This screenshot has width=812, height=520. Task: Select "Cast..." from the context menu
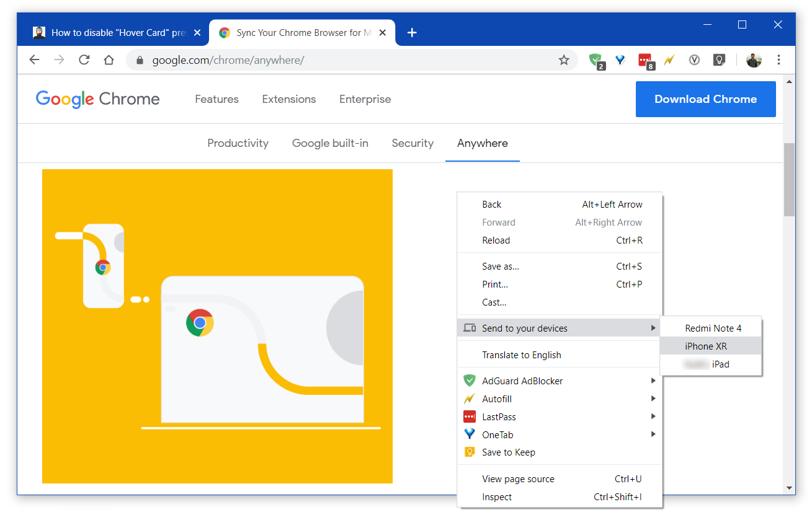(x=560, y=302)
